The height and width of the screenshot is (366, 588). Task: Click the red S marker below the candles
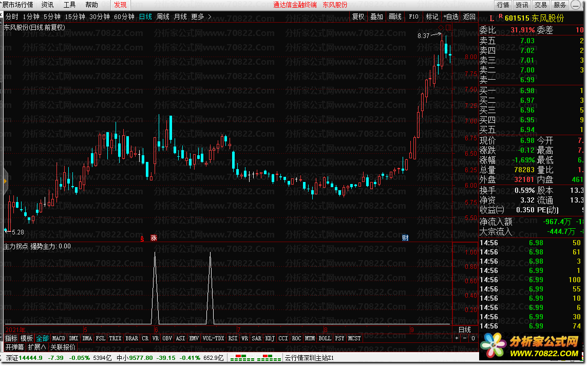click(142, 239)
